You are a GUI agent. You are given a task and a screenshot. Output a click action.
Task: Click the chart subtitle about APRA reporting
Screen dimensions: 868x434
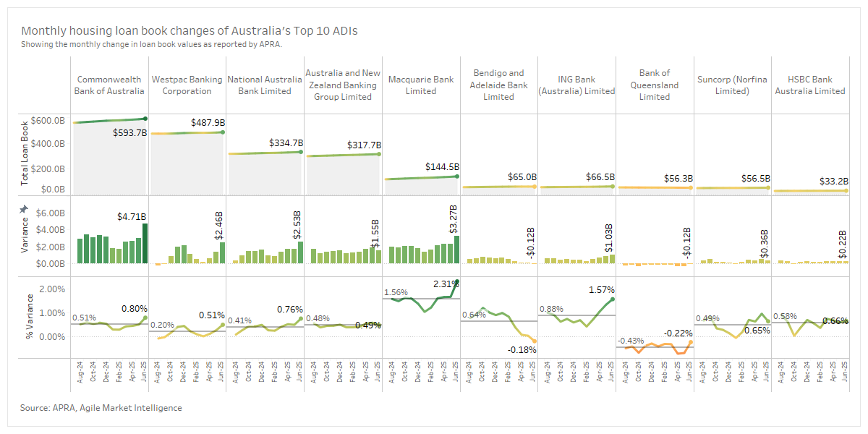click(151, 44)
